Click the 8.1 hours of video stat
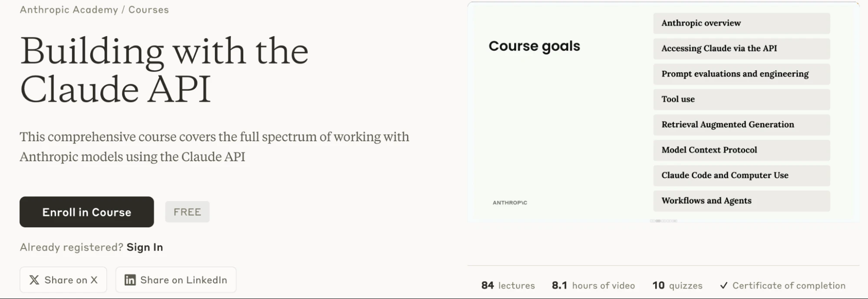 [x=593, y=286]
